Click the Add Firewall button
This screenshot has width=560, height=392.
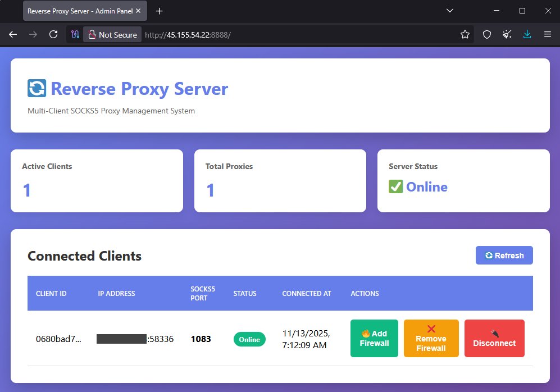coord(374,338)
